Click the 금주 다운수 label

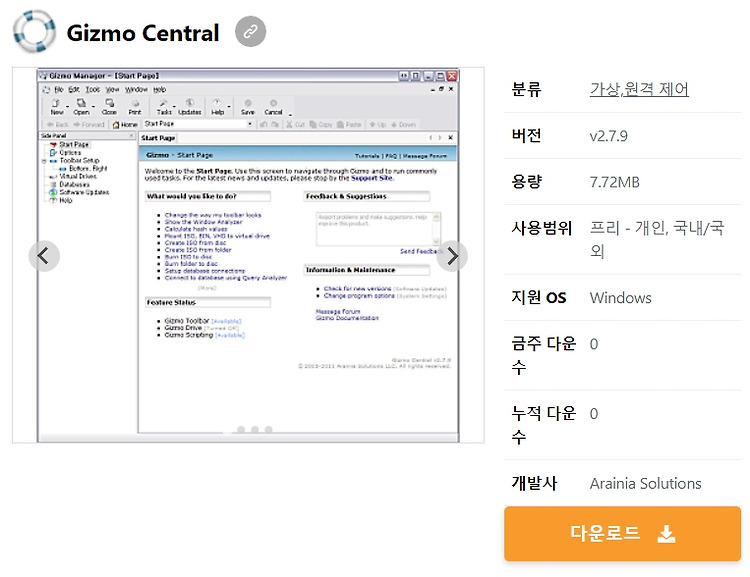click(543, 355)
